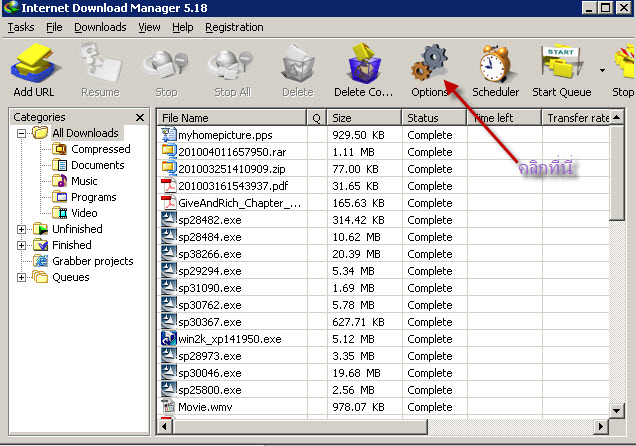Image resolution: width=636 pixels, height=446 pixels.
Task: Select file sp38266.exe
Action: pos(210,254)
